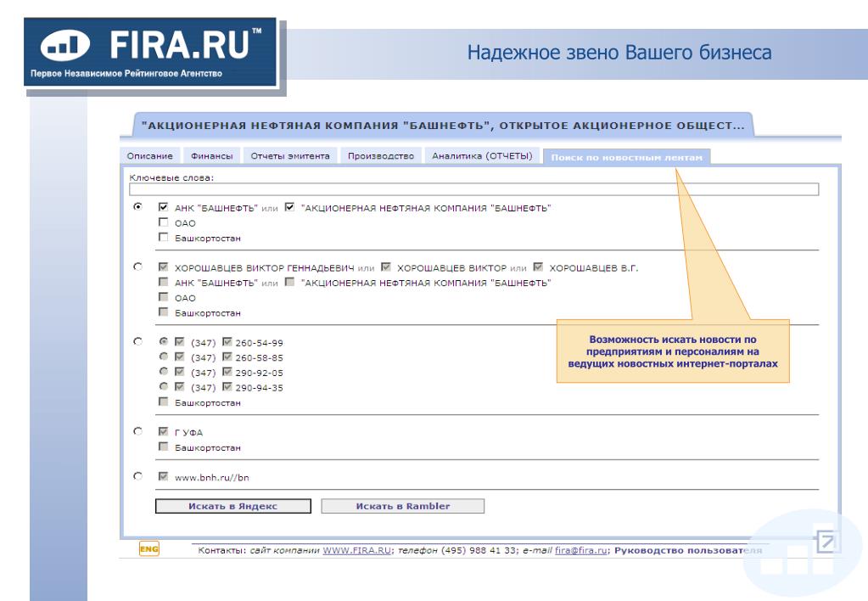This screenshot has width=868, height=601.
Task: Open Руководство пользователя link
Action: [688, 551]
